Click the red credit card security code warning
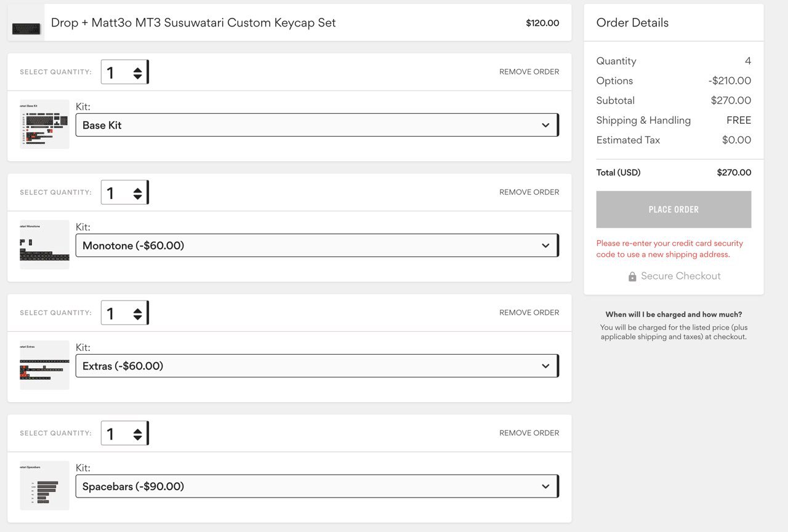Image resolution: width=788 pixels, height=532 pixels. 670,249
